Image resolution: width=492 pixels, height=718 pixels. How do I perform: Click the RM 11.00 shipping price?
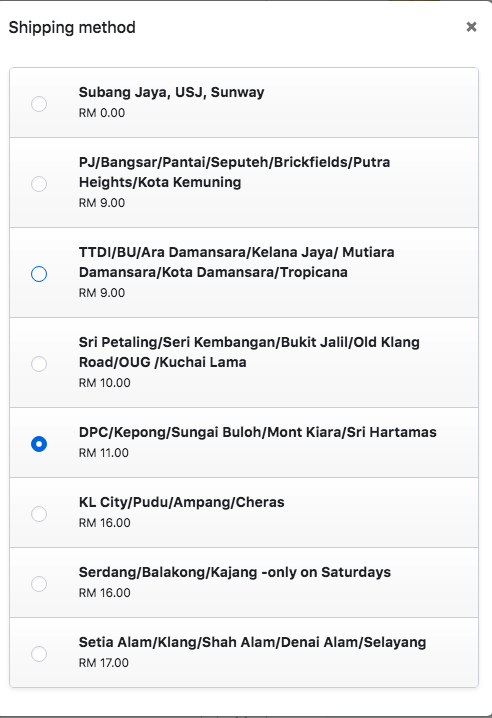tap(104, 453)
